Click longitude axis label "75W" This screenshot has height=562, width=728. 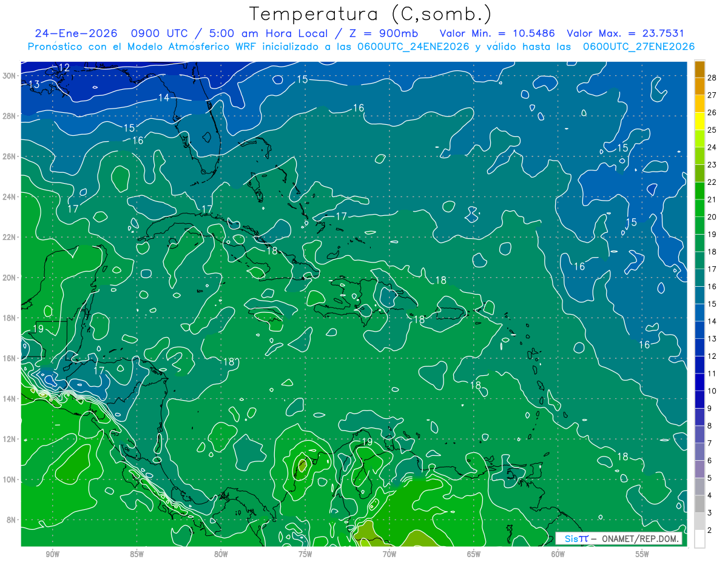pyautogui.click(x=305, y=554)
